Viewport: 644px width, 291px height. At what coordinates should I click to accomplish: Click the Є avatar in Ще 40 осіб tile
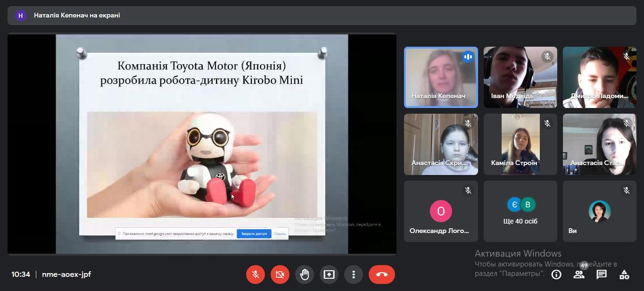pos(514,204)
